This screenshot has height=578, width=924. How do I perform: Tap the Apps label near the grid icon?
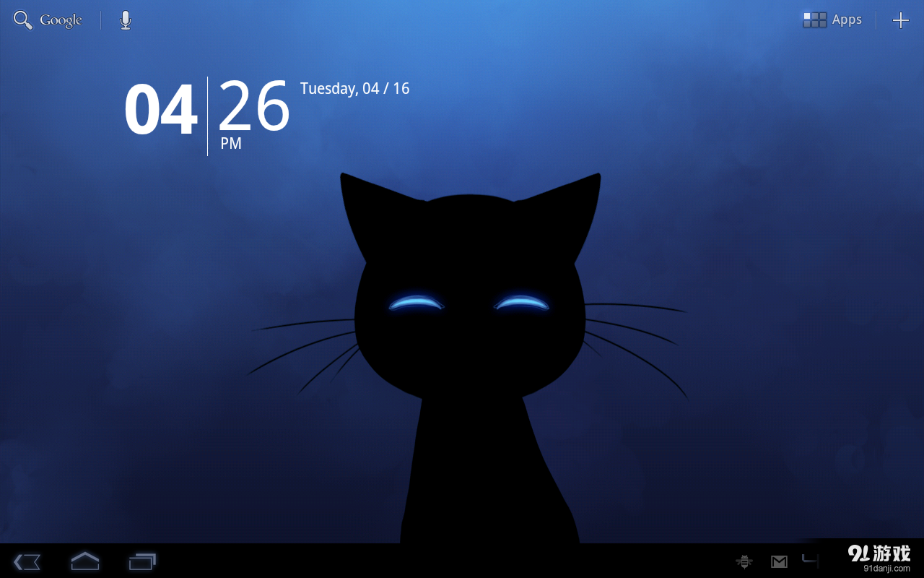point(846,20)
